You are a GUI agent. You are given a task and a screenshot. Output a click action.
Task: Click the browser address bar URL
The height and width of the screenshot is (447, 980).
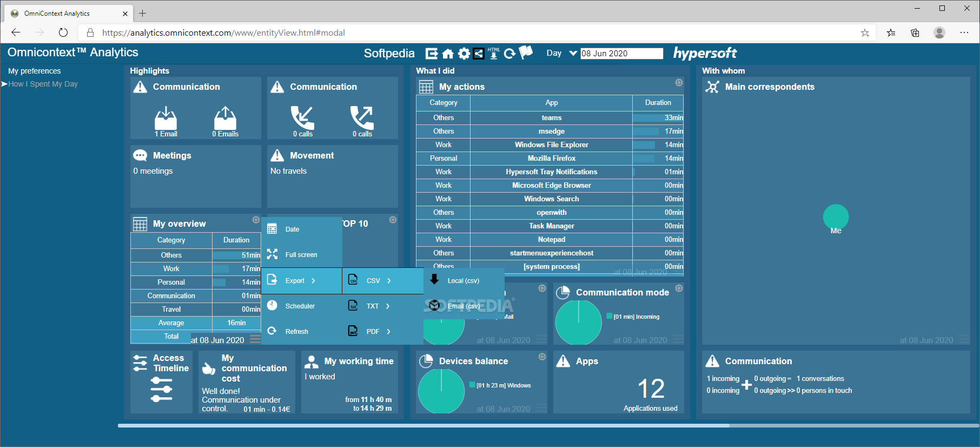223,32
